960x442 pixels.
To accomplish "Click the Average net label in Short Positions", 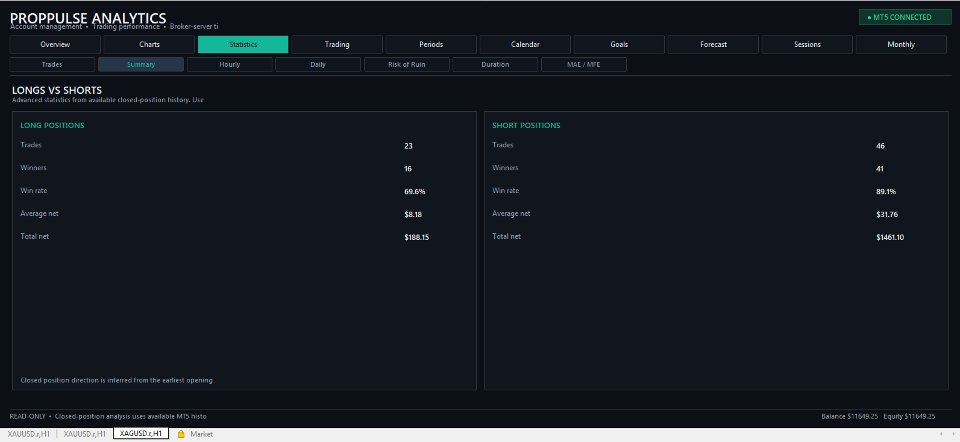I will pos(511,214).
